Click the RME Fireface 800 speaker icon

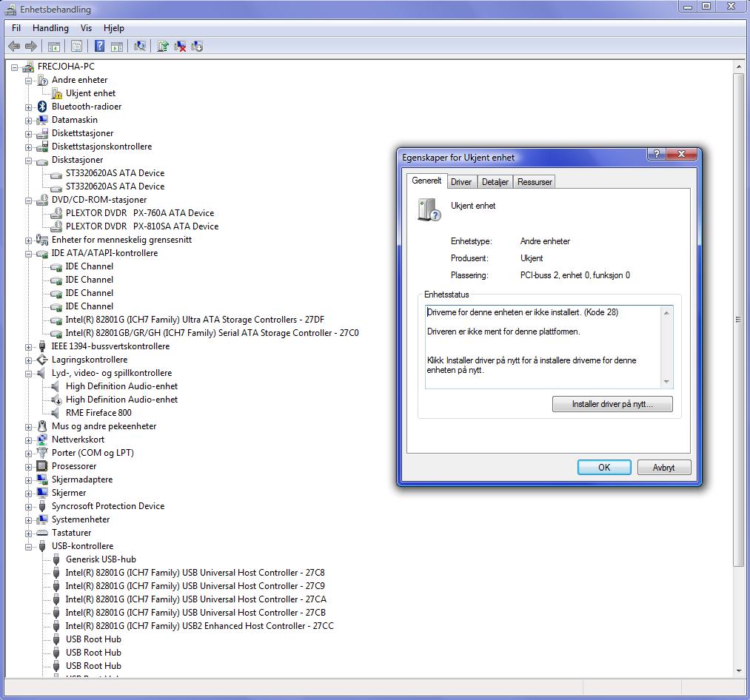tap(56, 413)
